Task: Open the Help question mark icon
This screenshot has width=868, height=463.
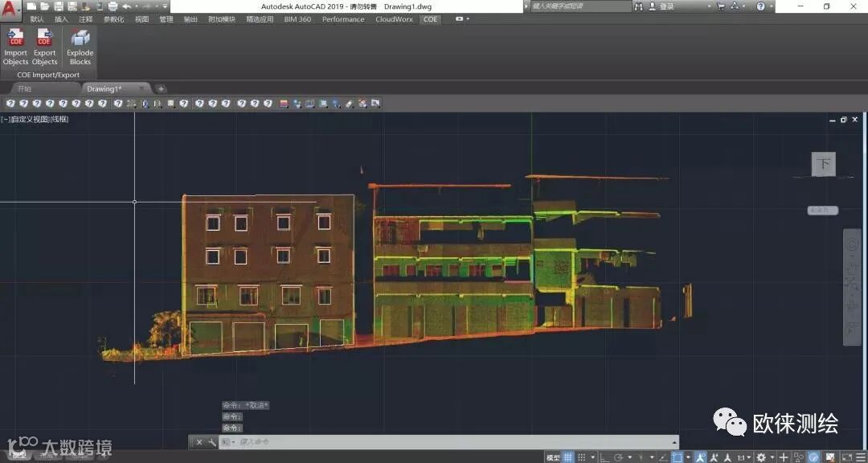Action: point(760,6)
